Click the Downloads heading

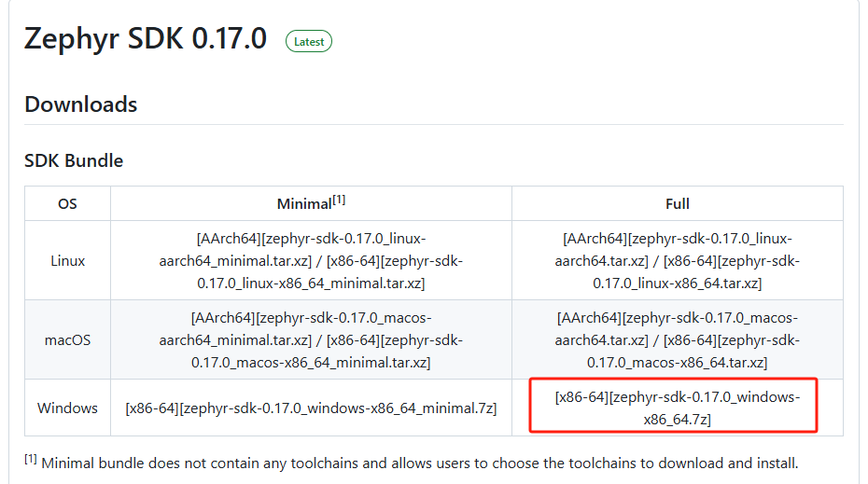click(x=81, y=104)
